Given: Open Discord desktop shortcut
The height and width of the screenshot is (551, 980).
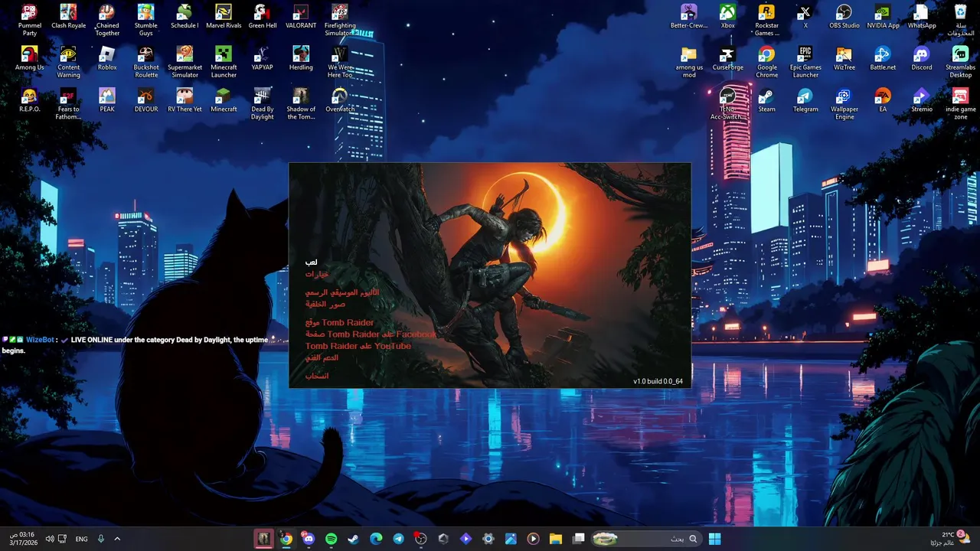Looking at the screenshot, I should tap(922, 58).
